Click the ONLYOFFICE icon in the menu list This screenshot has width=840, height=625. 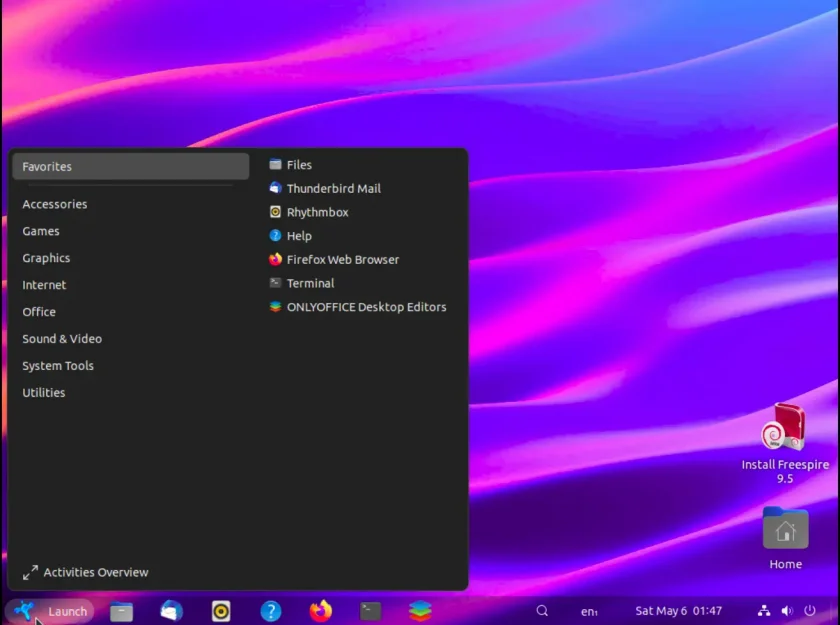275,307
